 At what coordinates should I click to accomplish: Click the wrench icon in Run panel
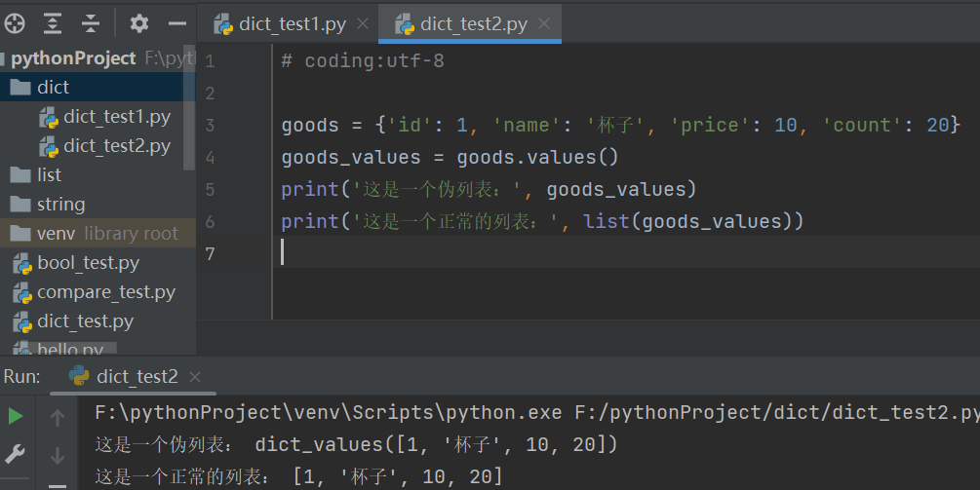click(x=16, y=454)
